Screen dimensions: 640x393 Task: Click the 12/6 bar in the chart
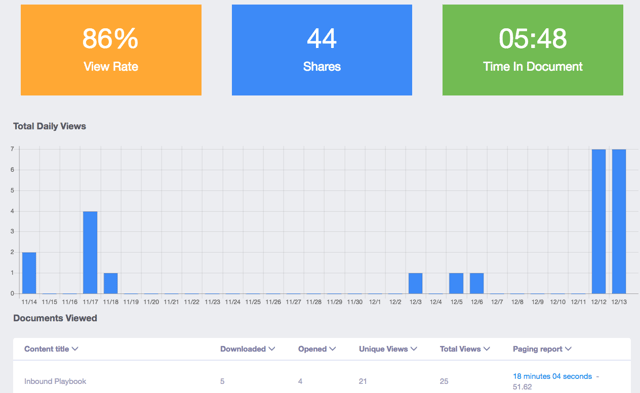click(477, 283)
